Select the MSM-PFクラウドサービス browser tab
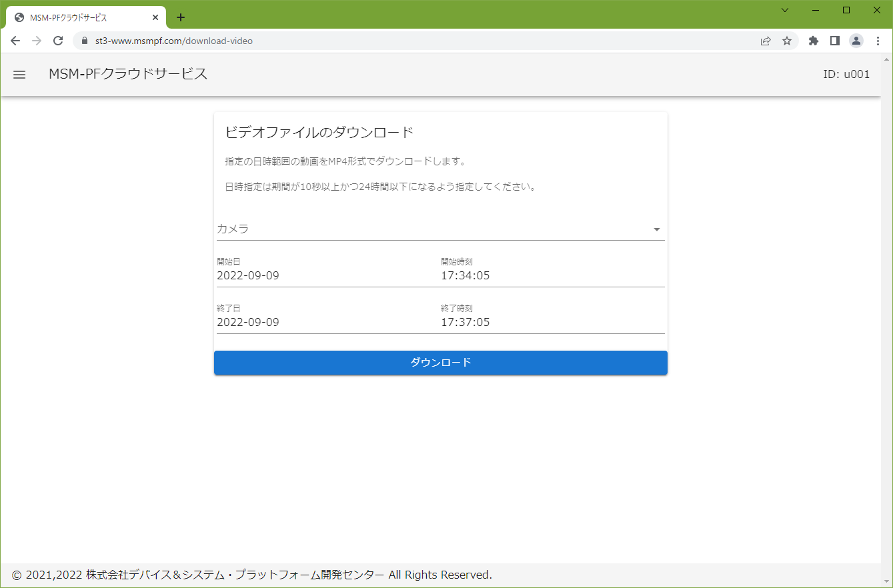The image size is (893, 588). (x=86, y=18)
